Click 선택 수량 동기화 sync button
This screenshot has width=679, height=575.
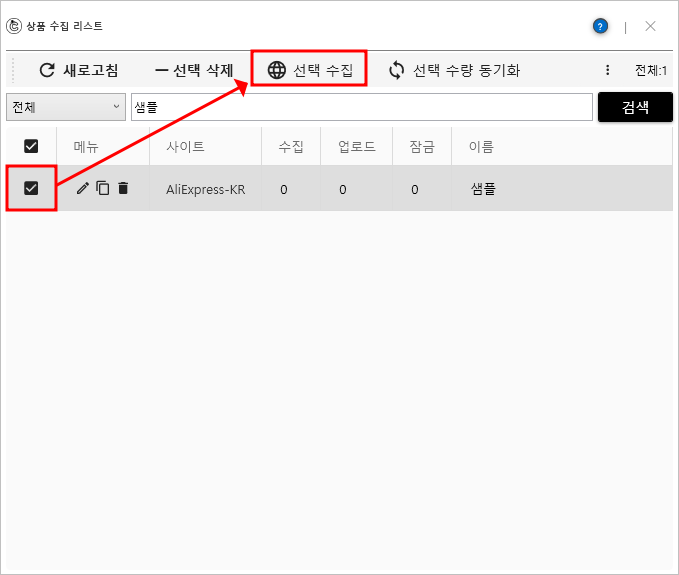pyautogui.click(x=454, y=70)
